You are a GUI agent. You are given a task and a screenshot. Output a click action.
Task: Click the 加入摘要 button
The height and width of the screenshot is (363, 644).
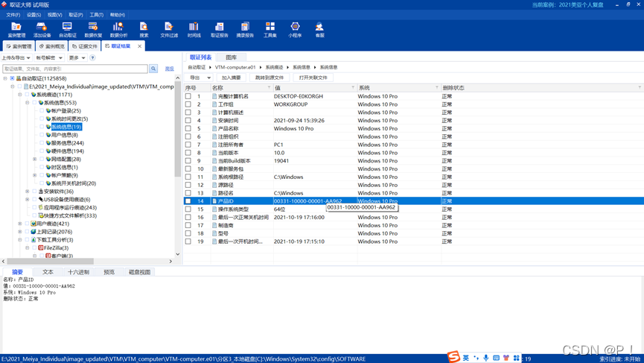pos(232,78)
